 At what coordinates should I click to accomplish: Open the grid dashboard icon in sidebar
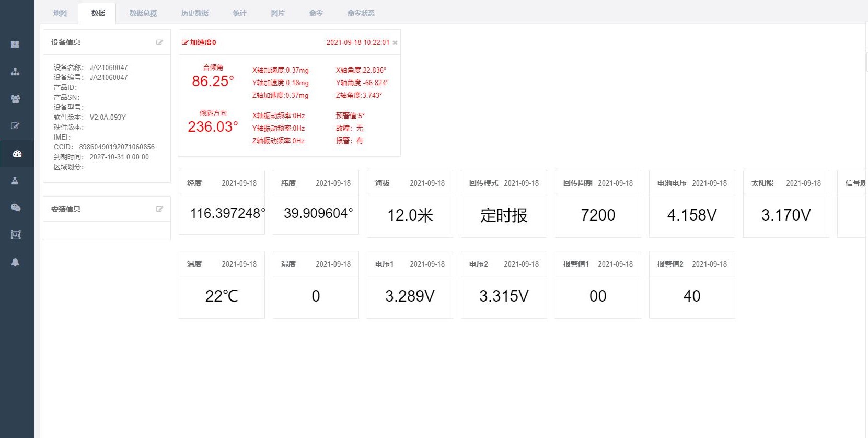15,44
